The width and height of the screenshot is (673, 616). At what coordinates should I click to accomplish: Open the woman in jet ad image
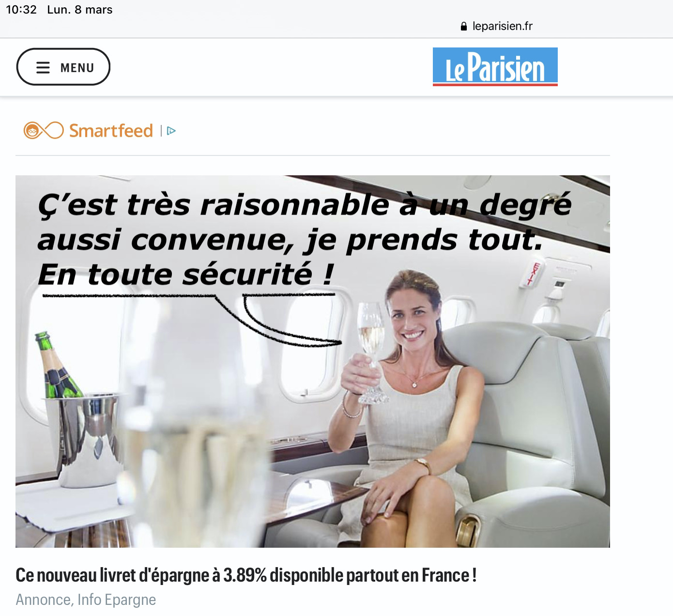[313, 361]
